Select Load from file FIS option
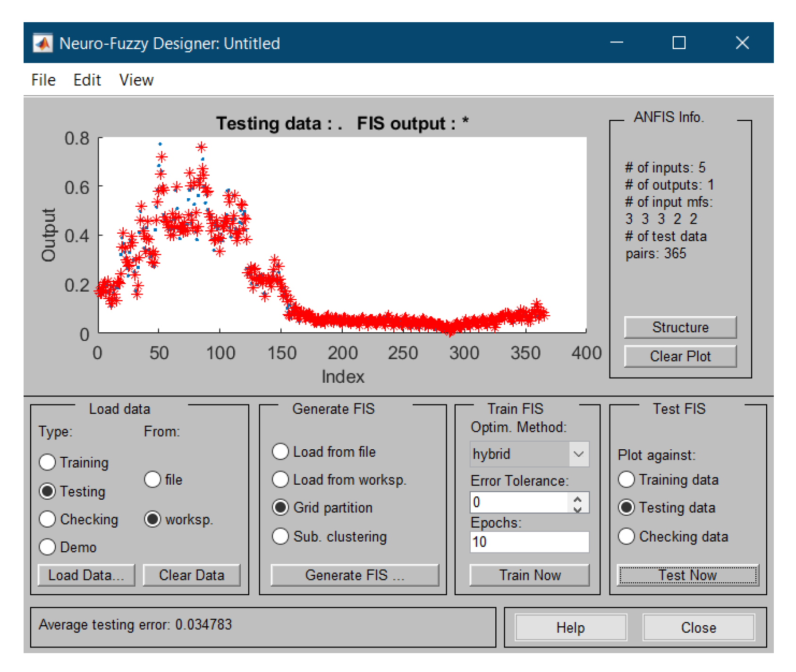 click(280, 451)
